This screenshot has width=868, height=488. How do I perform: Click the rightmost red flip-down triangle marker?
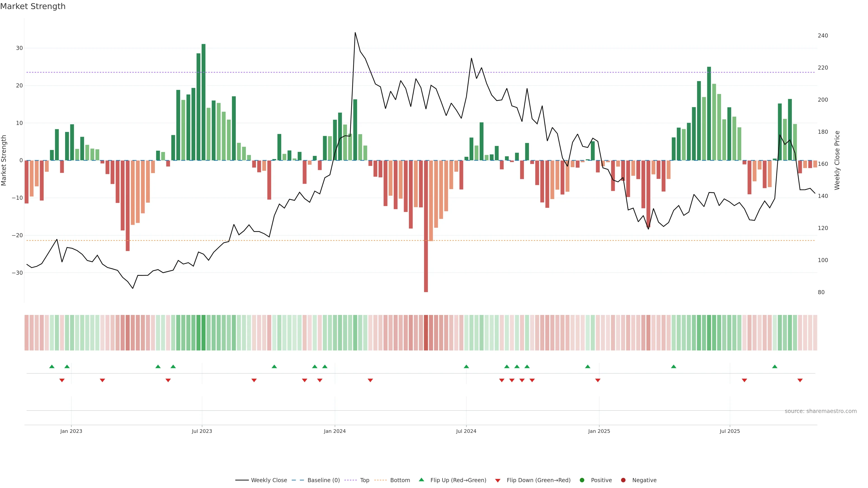pos(800,380)
